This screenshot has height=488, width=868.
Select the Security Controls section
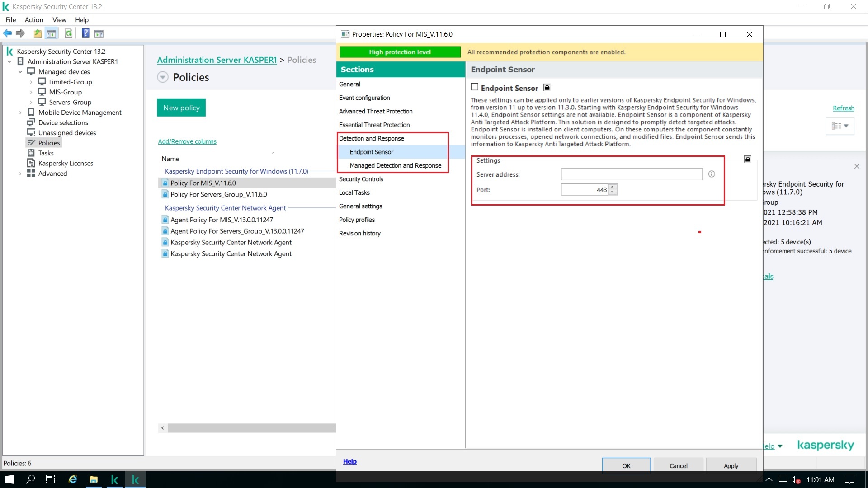coord(361,179)
